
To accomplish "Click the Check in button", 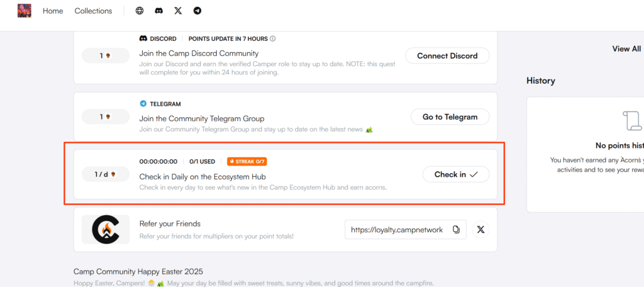I will [x=456, y=174].
